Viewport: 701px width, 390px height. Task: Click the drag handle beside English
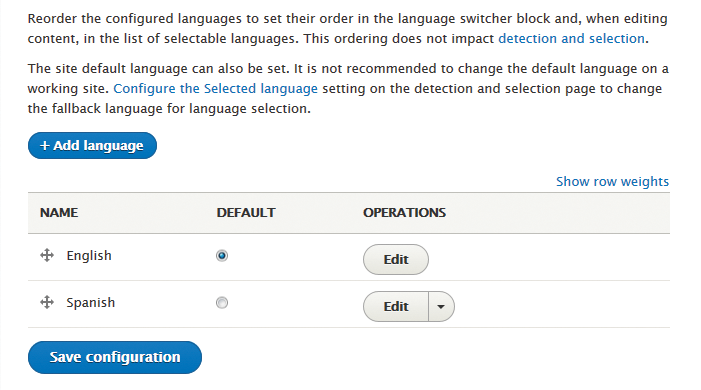coord(47,255)
